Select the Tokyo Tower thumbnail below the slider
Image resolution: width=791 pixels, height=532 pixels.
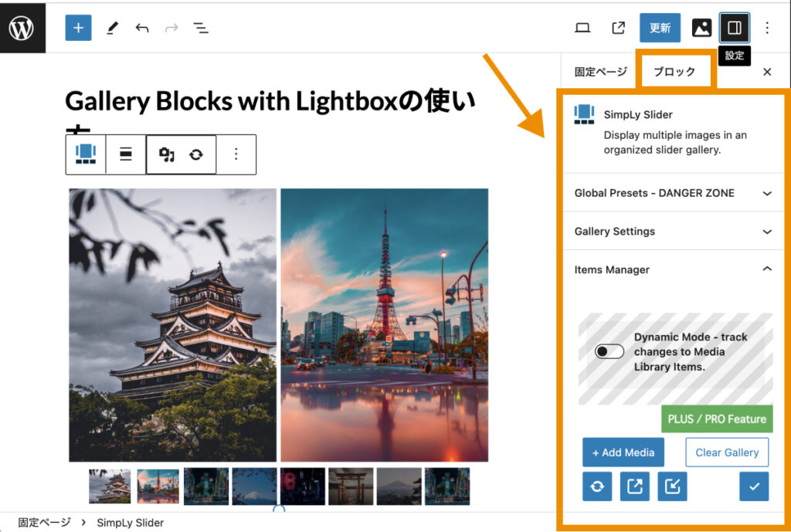158,486
